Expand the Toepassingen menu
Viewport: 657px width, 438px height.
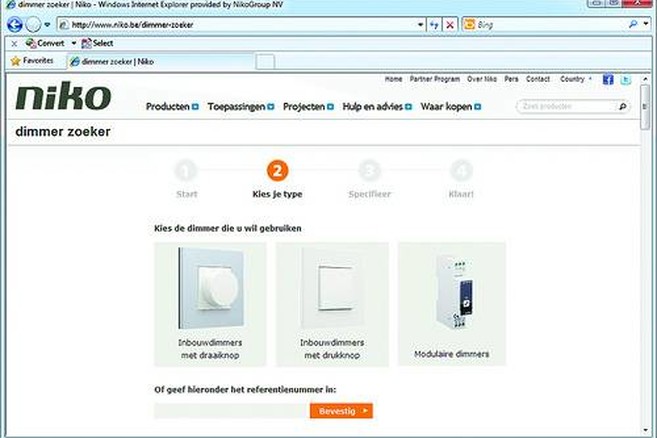point(240,106)
